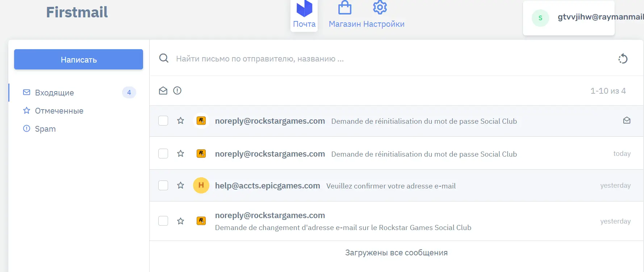Screen dimensions: 644x272
Task: Open the Почта tab
Action: click(x=304, y=15)
